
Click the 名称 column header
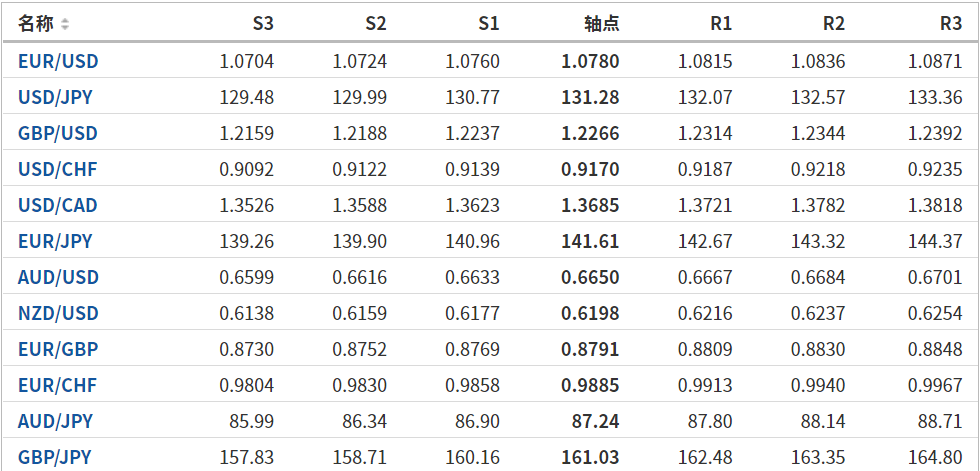tap(36, 24)
